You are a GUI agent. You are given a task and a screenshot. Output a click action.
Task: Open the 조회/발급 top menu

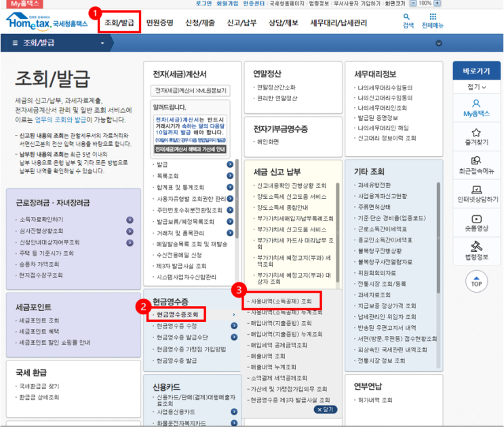pos(119,22)
